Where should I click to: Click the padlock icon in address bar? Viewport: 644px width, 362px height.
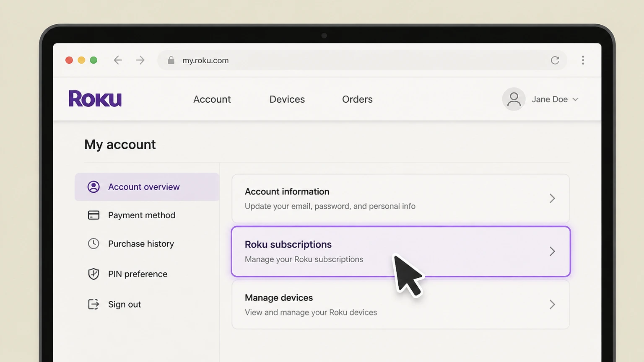[171, 60]
